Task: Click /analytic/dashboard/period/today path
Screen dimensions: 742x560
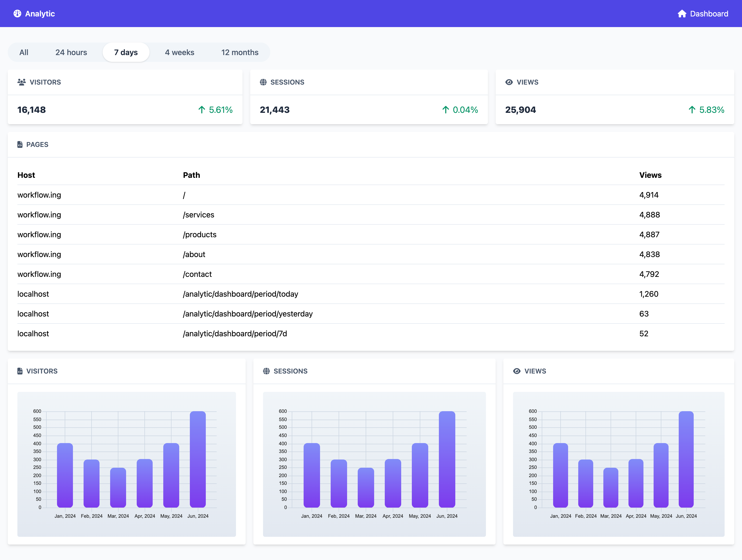Action: click(241, 294)
